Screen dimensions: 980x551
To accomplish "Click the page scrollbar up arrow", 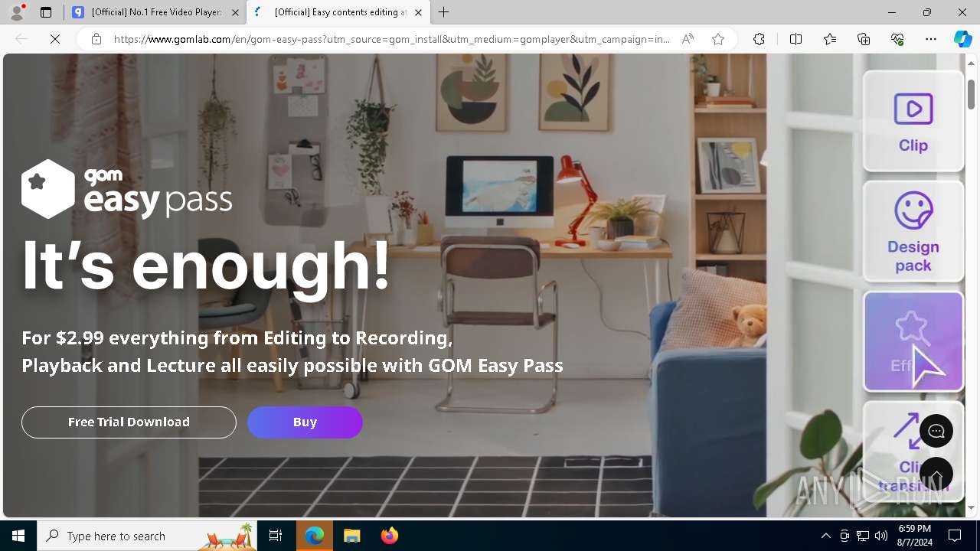I will coord(971,63).
